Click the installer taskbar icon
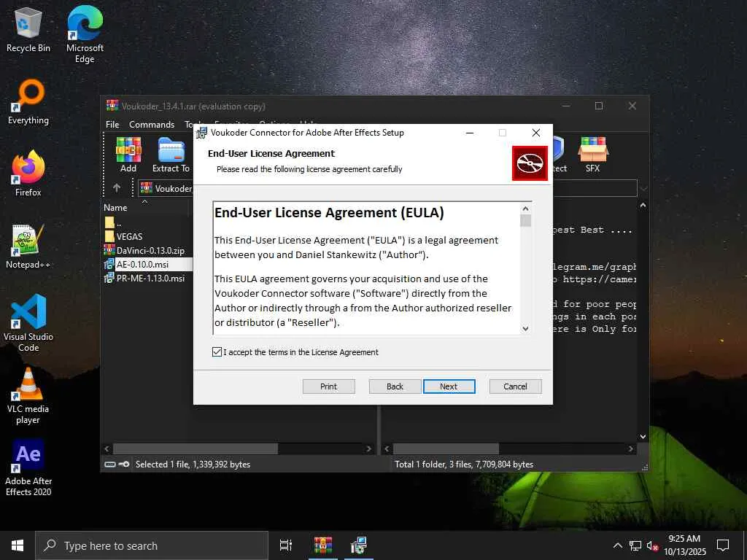This screenshot has width=747, height=560. pos(359,545)
